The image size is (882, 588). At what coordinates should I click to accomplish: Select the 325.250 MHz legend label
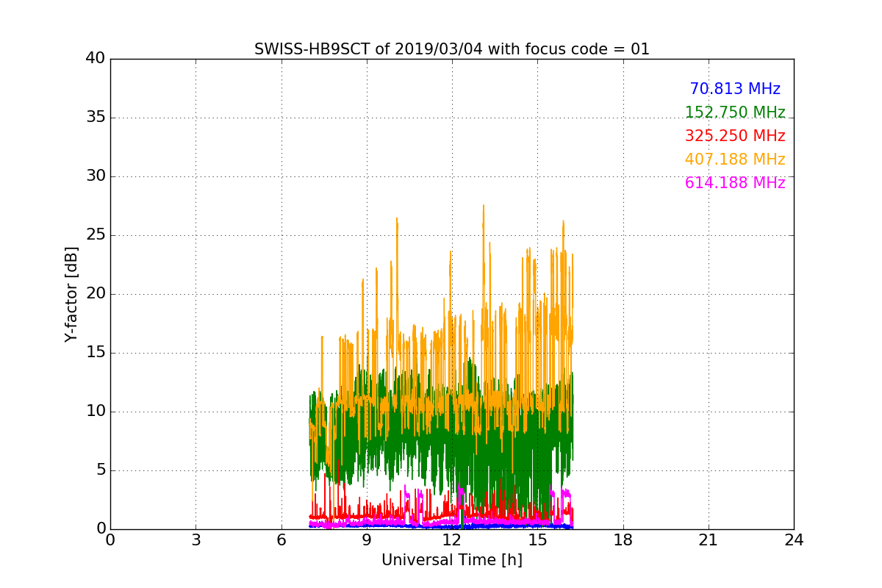point(735,136)
